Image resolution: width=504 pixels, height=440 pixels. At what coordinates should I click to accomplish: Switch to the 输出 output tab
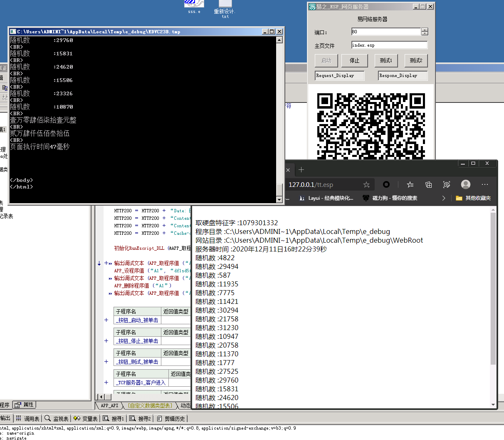[x=5, y=418]
